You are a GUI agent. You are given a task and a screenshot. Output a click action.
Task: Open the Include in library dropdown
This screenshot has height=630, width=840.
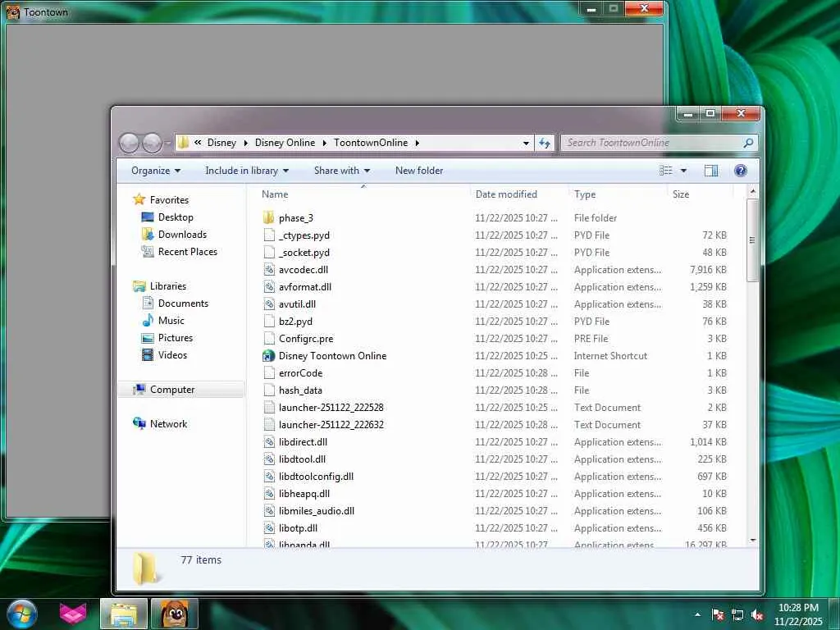click(246, 171)
